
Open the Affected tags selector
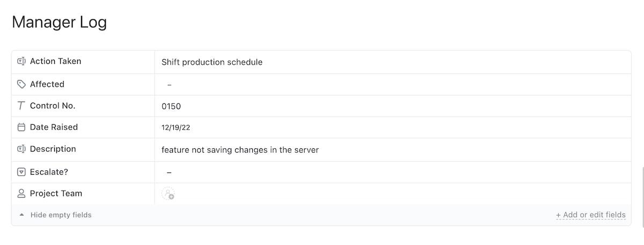(169, 85)
